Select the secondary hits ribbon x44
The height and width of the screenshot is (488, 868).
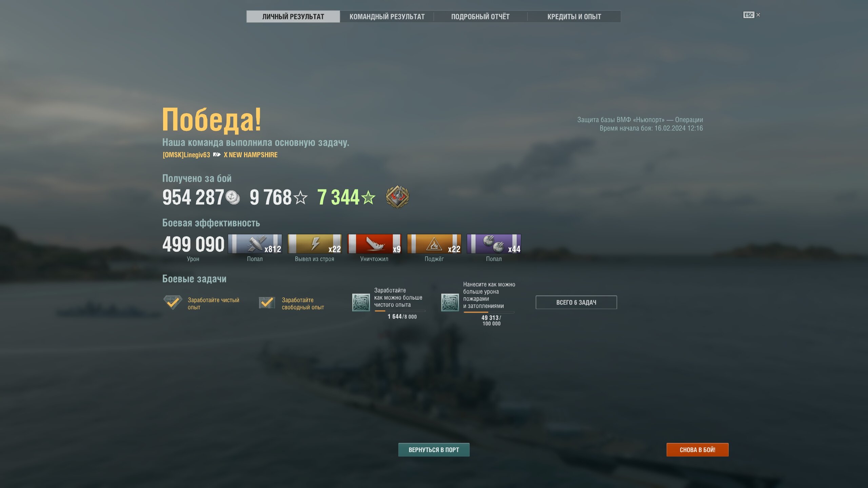[x=494, y=244]
